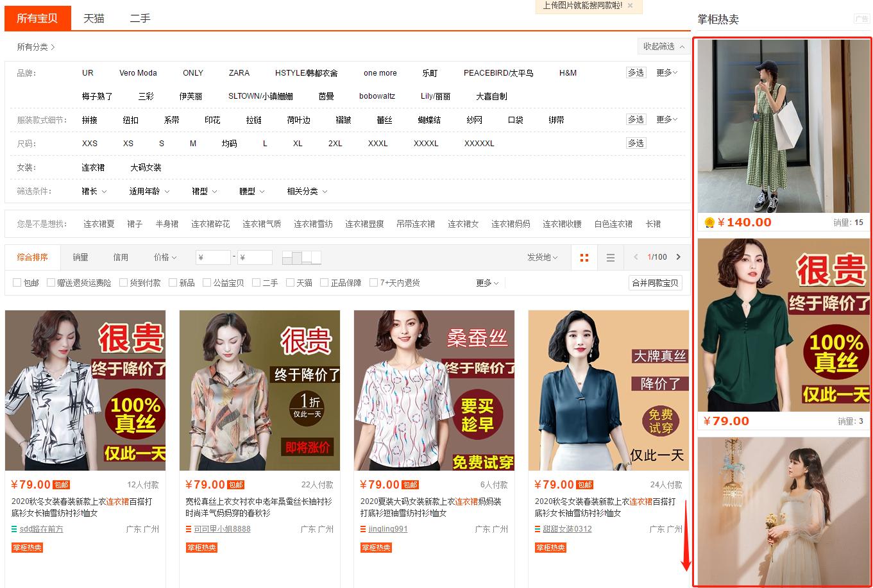Click the minimum price input field
The width and height of the screenshot is (873, 588).
pyautogui.click(x=213, y=256)
